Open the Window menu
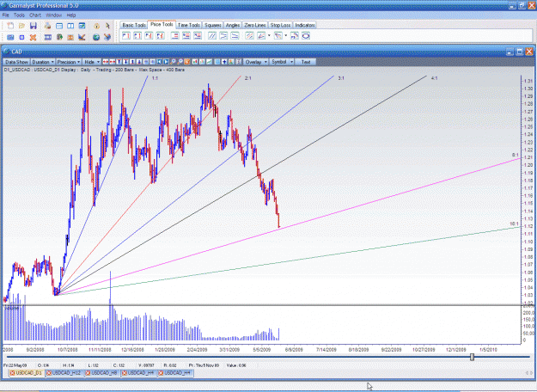 pos(53,15)
